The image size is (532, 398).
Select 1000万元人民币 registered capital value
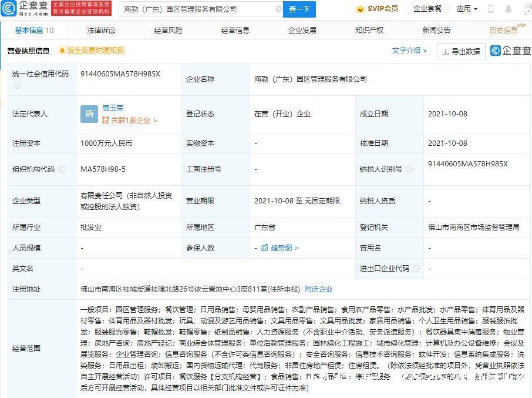pyautogui.click(x=106, y=143)
